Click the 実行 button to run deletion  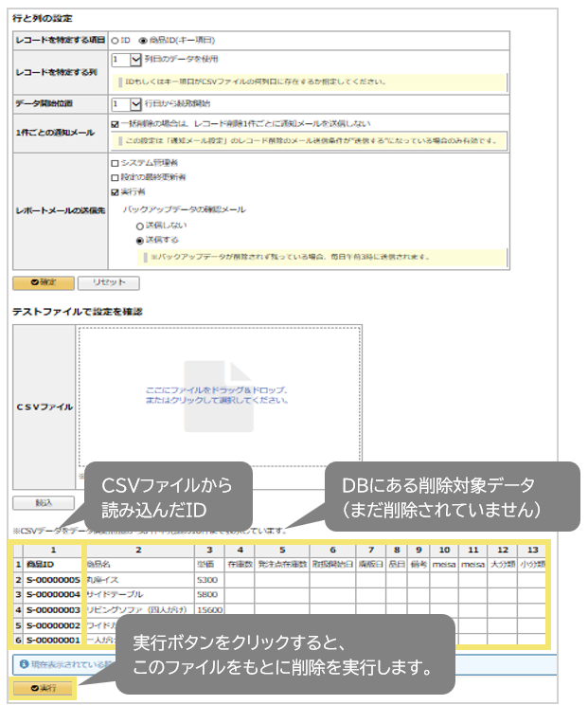pos(43,688)
